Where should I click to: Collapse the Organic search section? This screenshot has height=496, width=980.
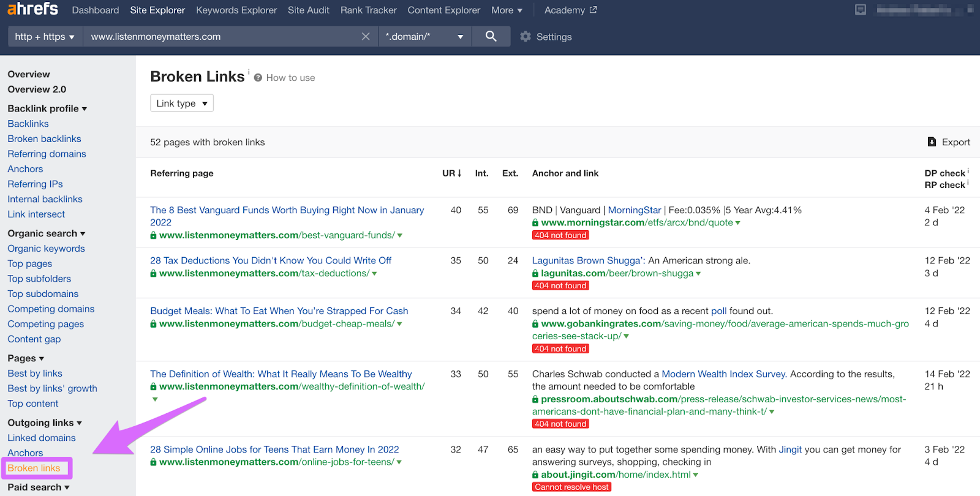pos(47,233)
